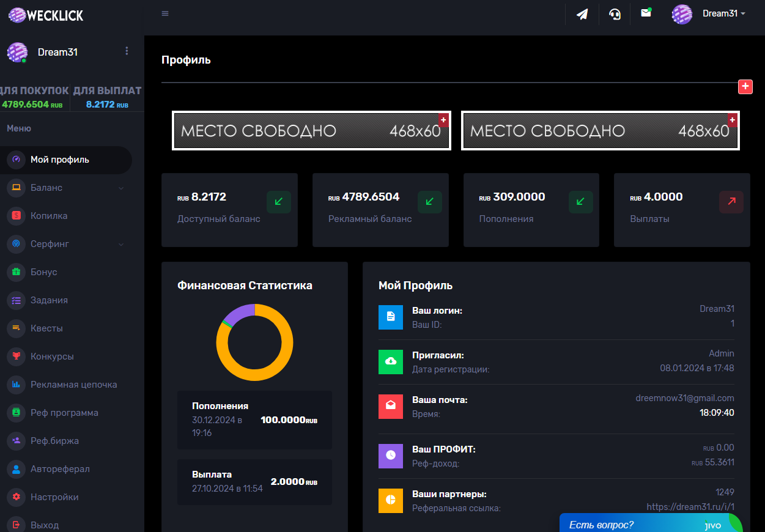
Task: Click green arrow on Доступный баланс card
Action: pyautogui.click(x=278, y=201)
